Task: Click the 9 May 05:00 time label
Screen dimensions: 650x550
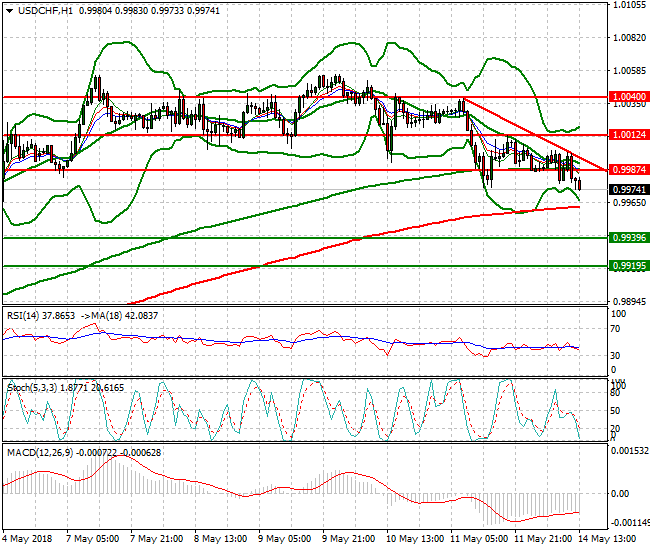Action: (284, 539)
